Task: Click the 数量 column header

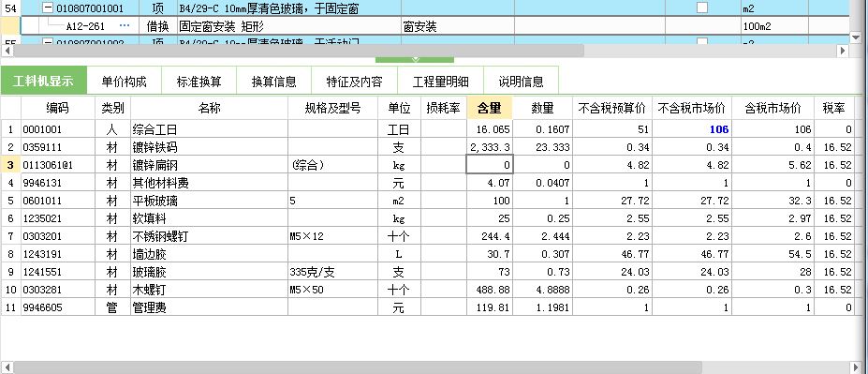Action: pyautogui.click(x=542, y=109)
